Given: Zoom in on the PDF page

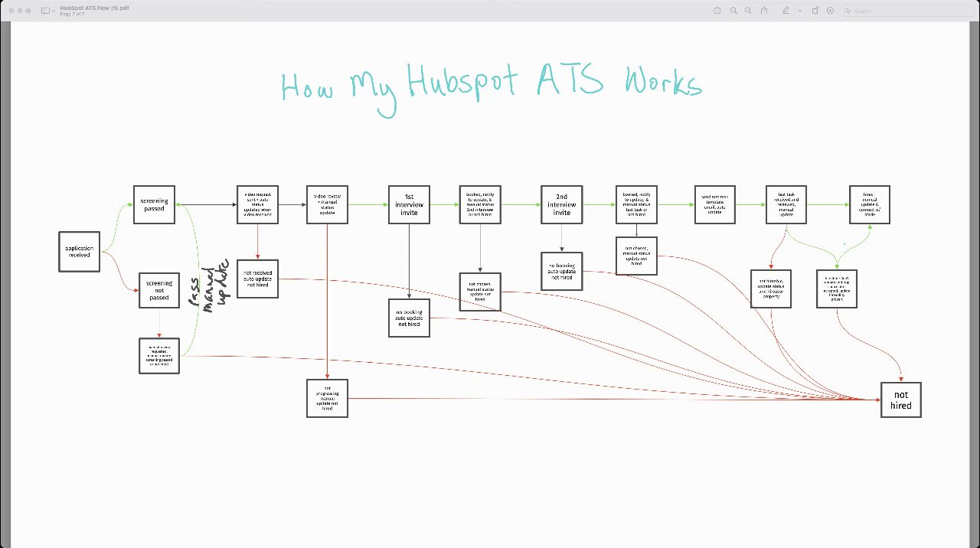Looking at the screenshot, I should pos(749,11).
